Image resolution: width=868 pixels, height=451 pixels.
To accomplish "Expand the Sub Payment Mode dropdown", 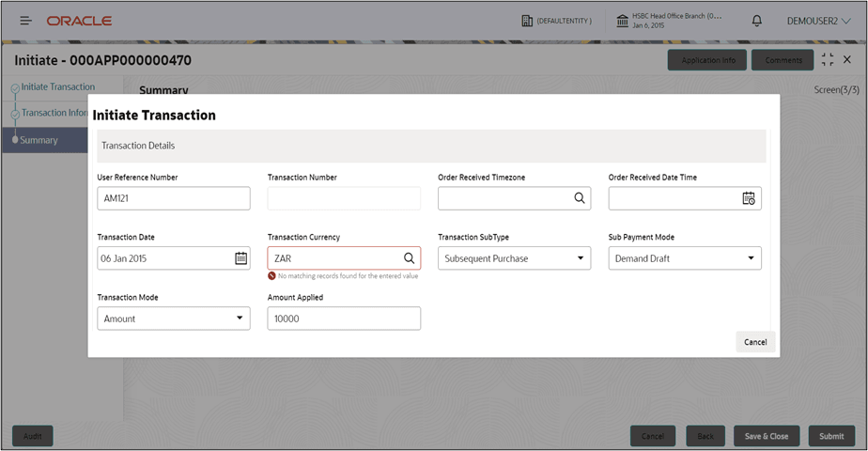I will point(685,258).
